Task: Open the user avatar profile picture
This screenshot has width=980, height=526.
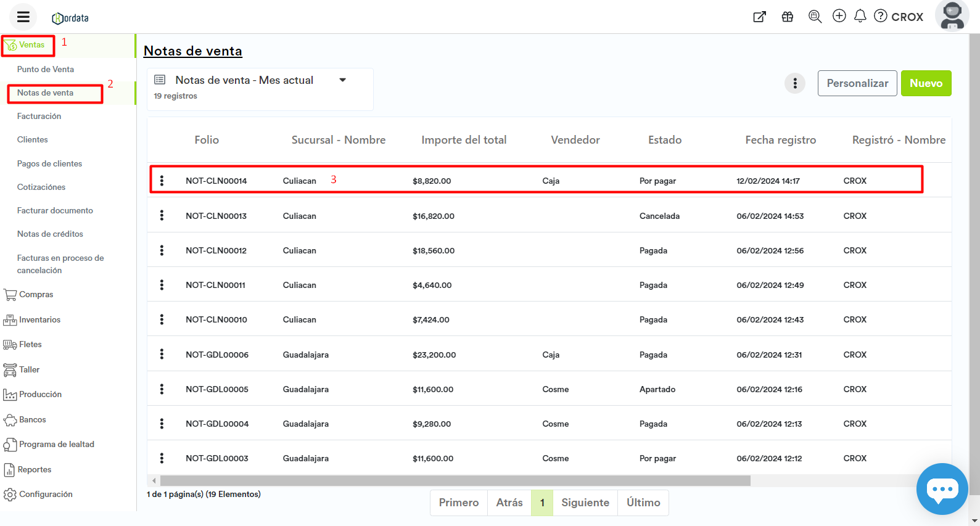Action: coord(952,16)
